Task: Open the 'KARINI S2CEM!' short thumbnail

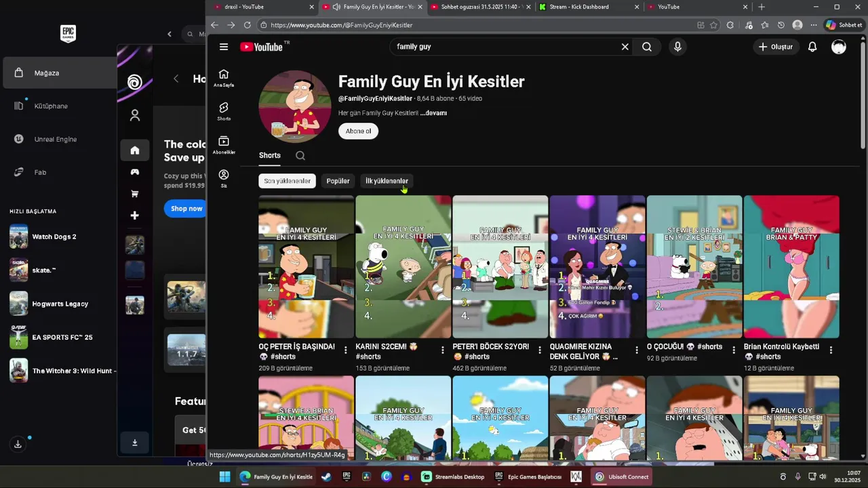Action: click(403, 266)
